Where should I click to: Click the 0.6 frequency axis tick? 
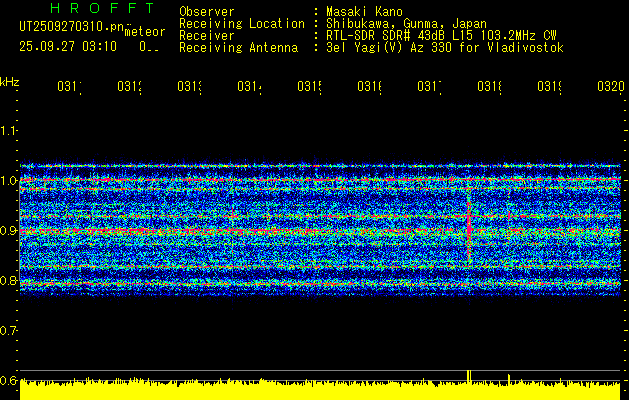9,381
